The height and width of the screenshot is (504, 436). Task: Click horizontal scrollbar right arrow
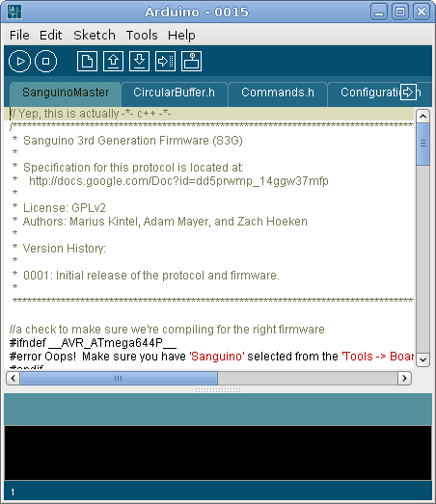point(404,378)
